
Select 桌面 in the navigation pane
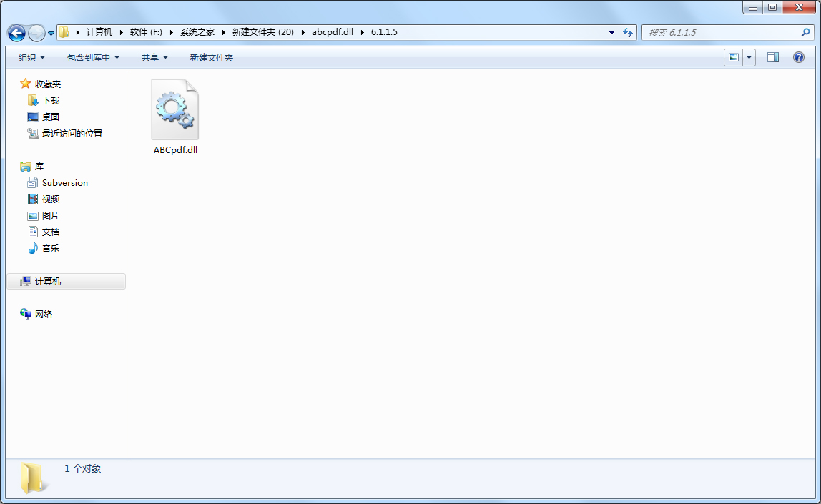tap(50, 117)
